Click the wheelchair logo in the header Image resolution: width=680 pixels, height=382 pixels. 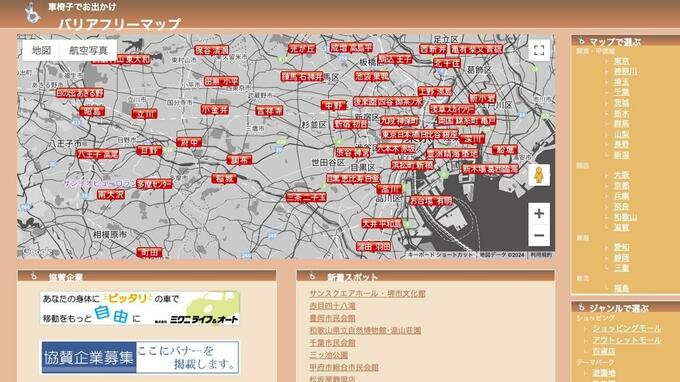[32, 13]
